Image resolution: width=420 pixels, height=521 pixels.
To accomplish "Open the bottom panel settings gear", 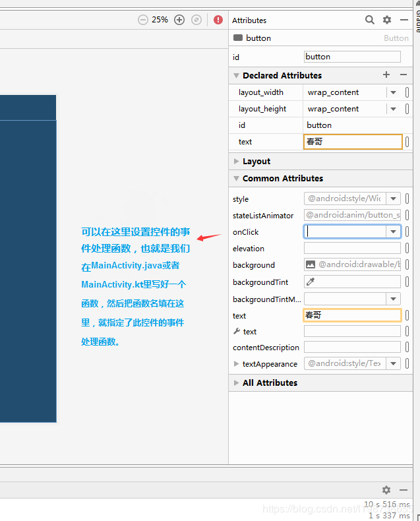I will [386, 490].
